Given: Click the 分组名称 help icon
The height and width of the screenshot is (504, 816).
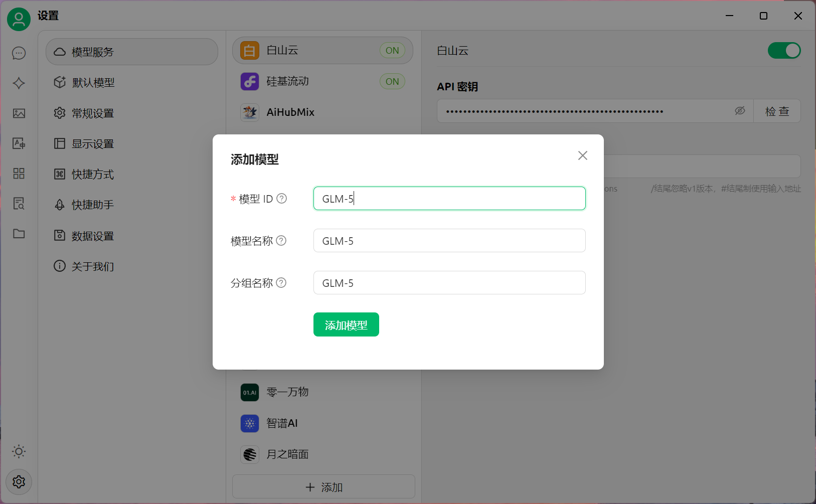Looking at the screenshot, I should pos(281,283).
